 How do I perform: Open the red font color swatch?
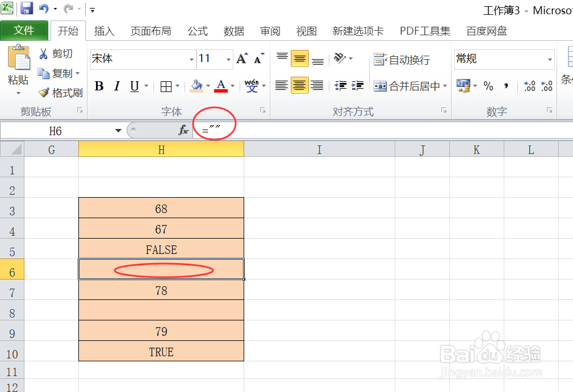221,86
